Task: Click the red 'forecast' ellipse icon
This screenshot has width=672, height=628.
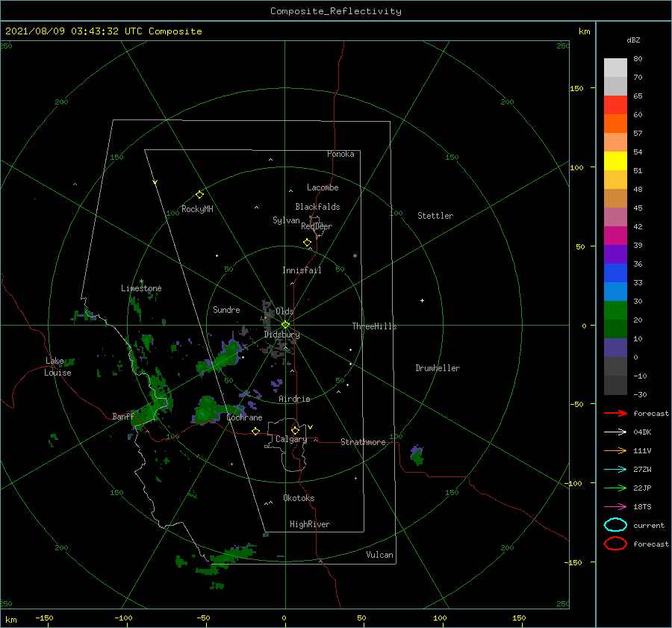Action: coord(615,544)
